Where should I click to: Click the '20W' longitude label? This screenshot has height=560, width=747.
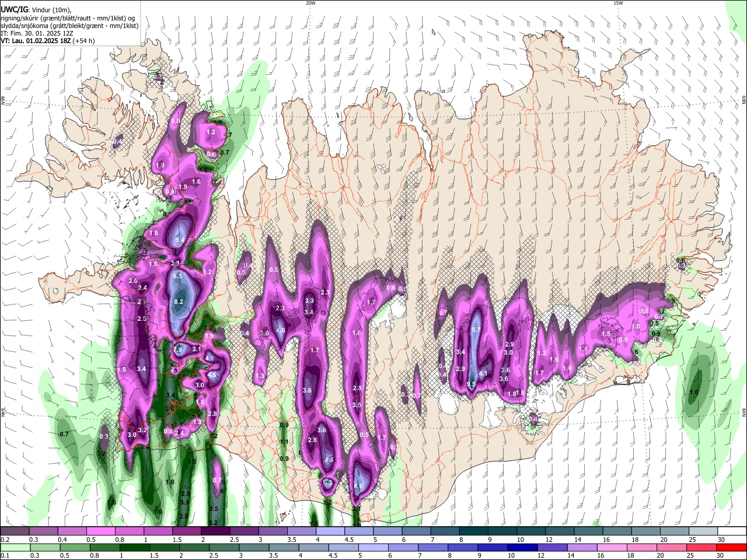click(x=310, y=3)
